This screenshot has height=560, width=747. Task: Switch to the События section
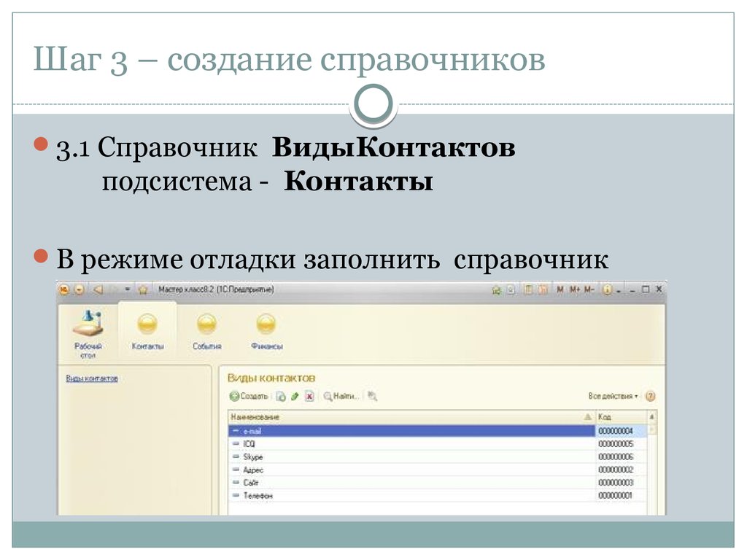point(206,332)
